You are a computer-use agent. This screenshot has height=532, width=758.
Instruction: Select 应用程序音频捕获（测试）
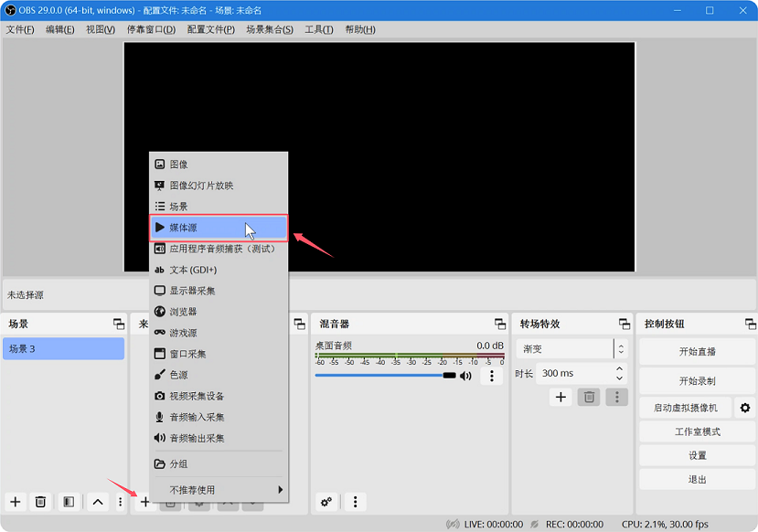(x=219, y=249)
